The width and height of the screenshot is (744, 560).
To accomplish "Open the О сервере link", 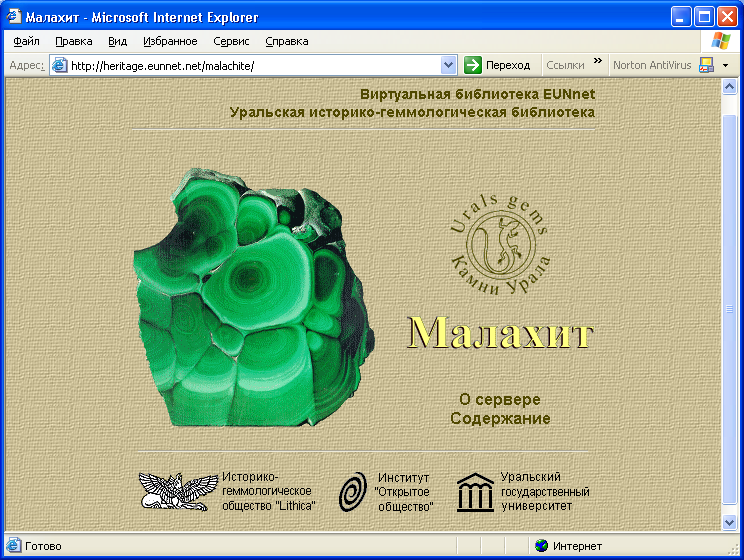I will coord(500,400).
